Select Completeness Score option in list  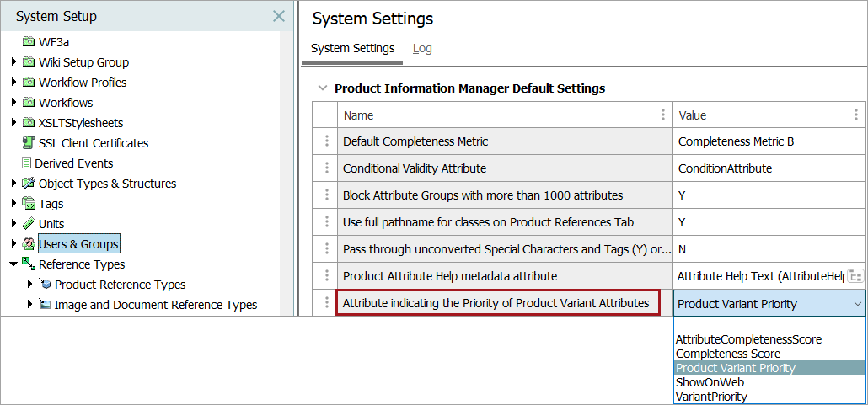tap(727, 354)
